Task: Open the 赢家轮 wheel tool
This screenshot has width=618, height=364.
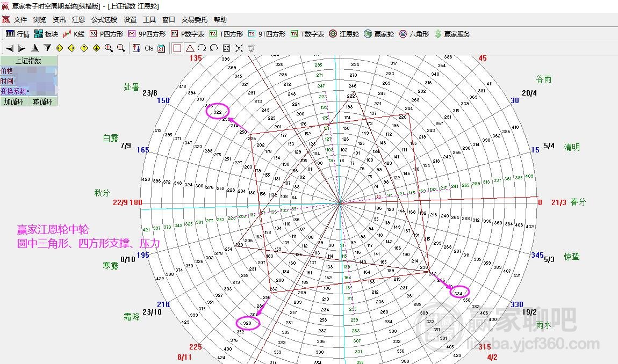Action: click(379, 34)
